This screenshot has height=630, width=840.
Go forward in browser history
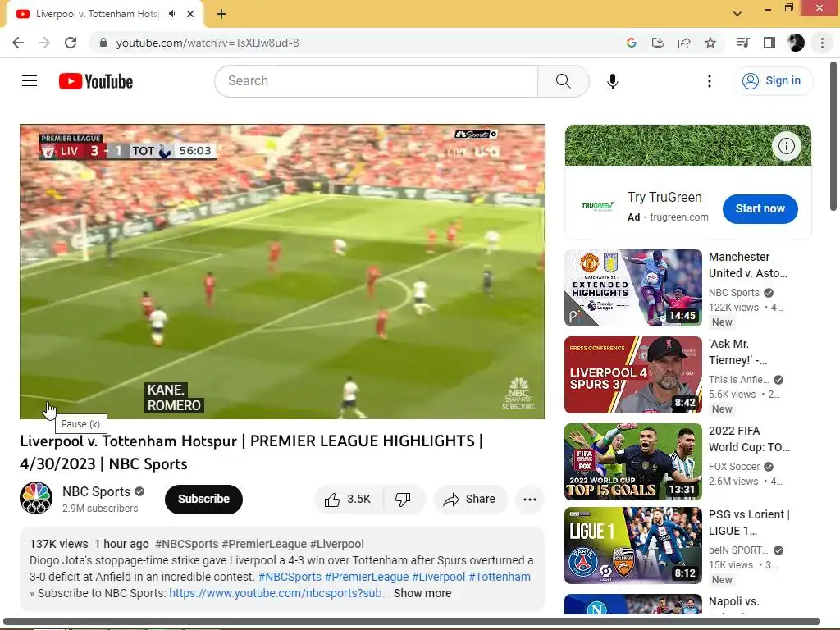click(x=44, y=43)
